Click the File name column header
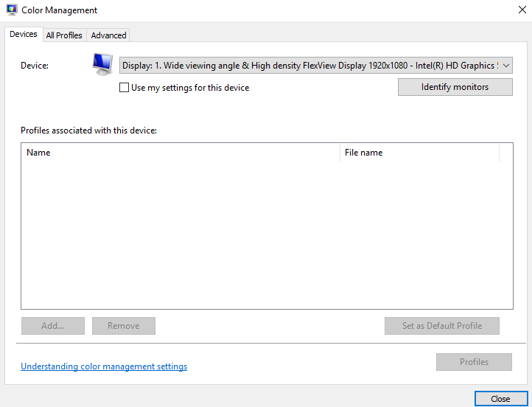The width and height of the screenshot is (532, 407). click(x=420, y=153)
